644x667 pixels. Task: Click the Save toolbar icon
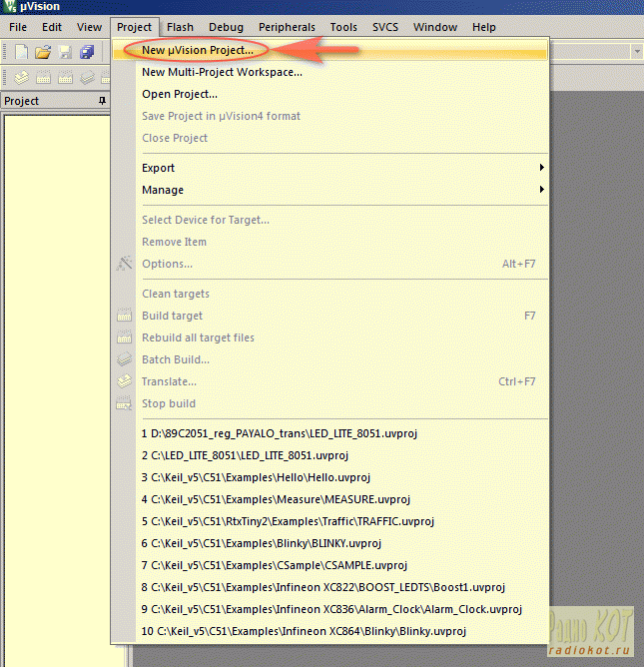coord(65,52)
